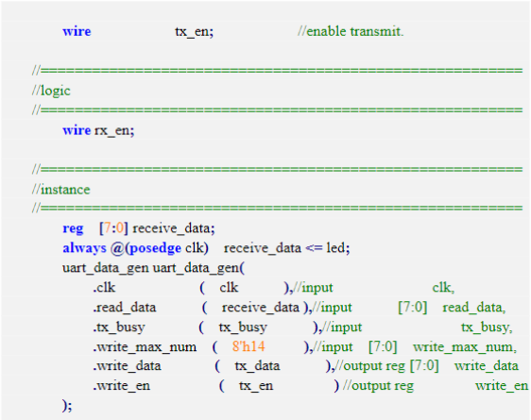Click the '//logic' comment line
Viewport: 531px width, 420px height.
[x=51, y=91]
